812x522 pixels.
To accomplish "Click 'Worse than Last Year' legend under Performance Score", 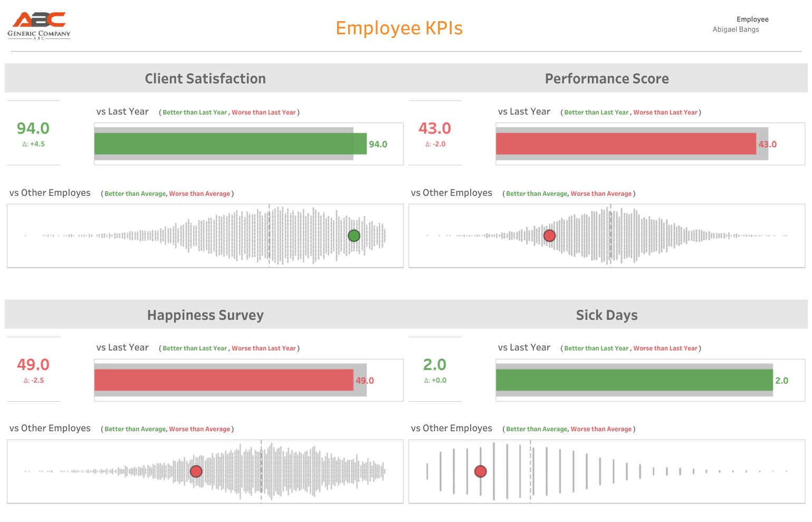I will tap(665, 112).
